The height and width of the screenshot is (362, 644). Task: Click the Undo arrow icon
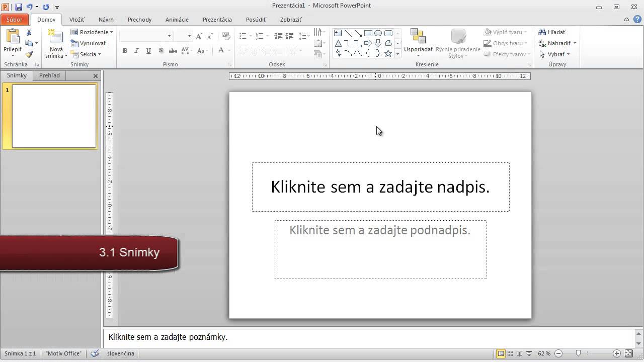point(30,7)
